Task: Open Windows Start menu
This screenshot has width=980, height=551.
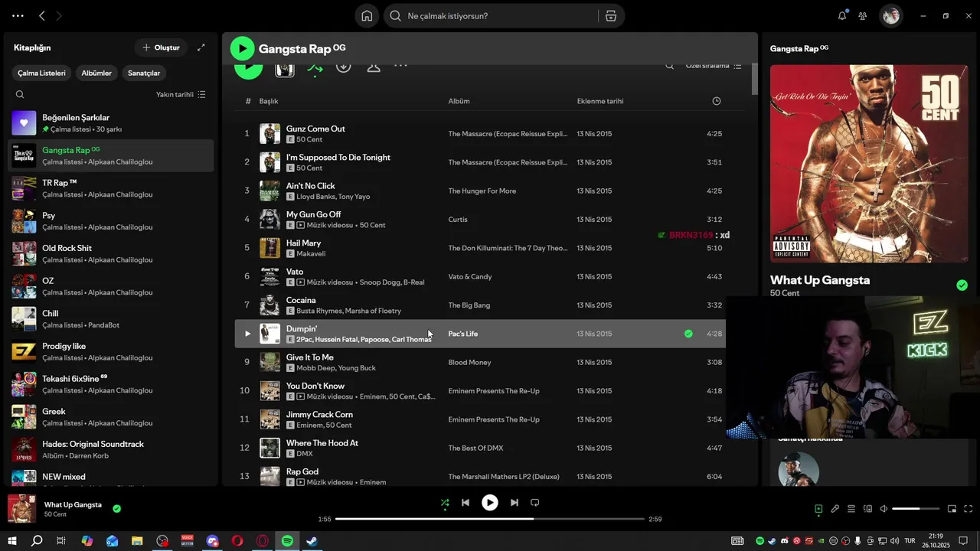Action: click(x=12, y=541)
